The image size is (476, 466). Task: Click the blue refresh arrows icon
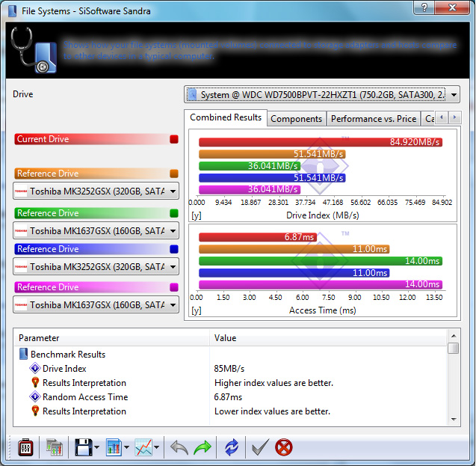(232, 447)
